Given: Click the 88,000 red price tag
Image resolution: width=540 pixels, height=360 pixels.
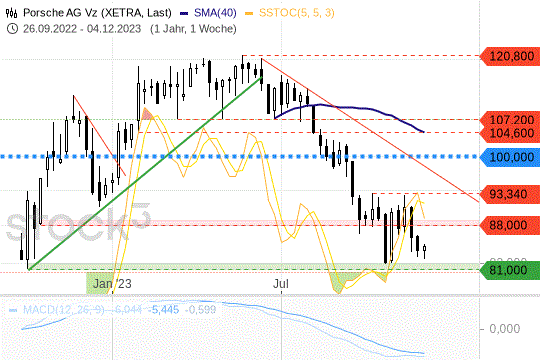Looking at the screenshot, I should tap(510, 225).
